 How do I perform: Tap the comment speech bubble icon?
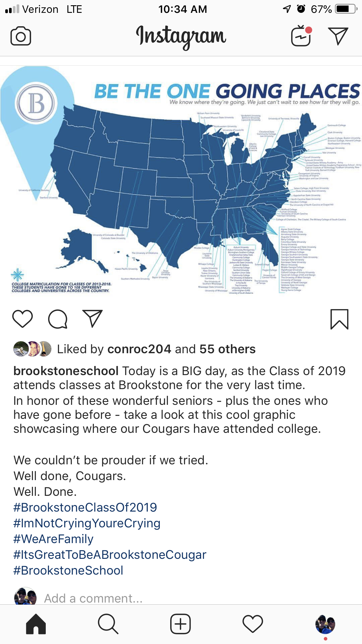click(x=58, y=319)
